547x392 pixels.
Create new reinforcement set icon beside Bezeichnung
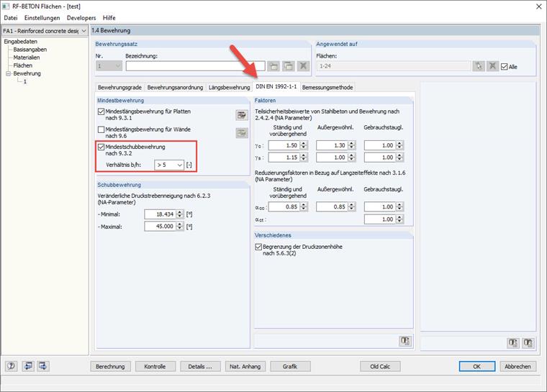273,66
